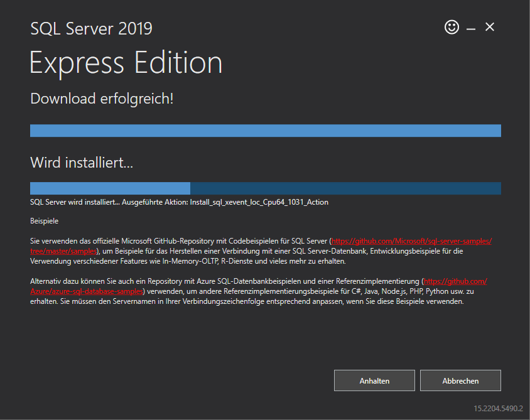Click the completed download progress bar

(266, 131)
